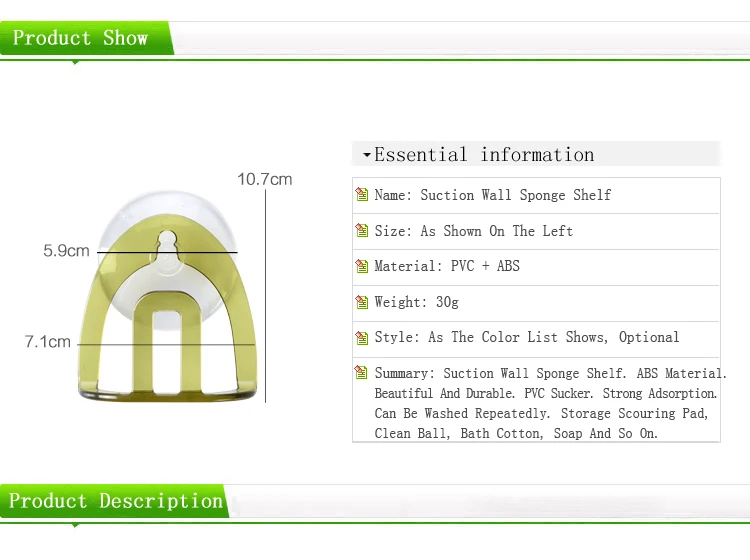Screen dimensions: 750x560
Task: Click the Product Description header tab
Action: (114, 501)
